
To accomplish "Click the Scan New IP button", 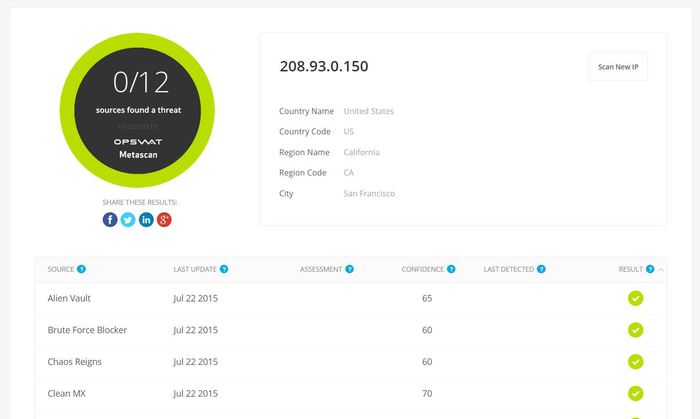I will [x=618, y=67].
